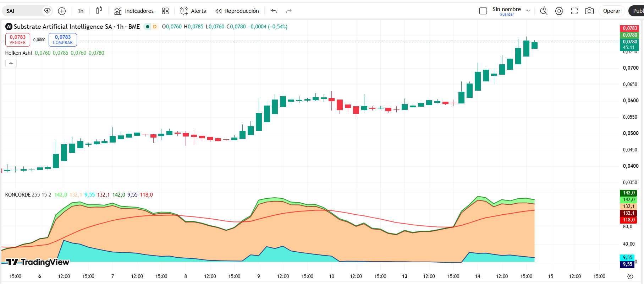
Task: Create an alert with Alerta button
Action: (193, 11)
